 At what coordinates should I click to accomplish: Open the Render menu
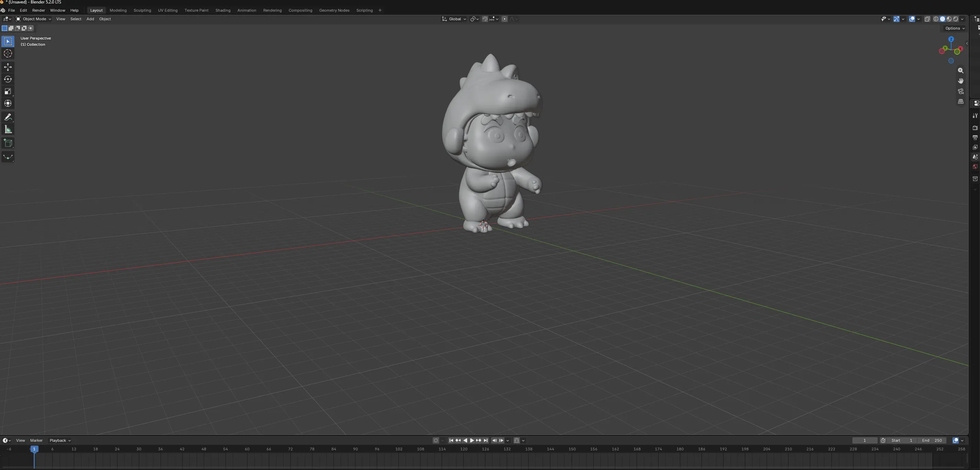[38, 10]
